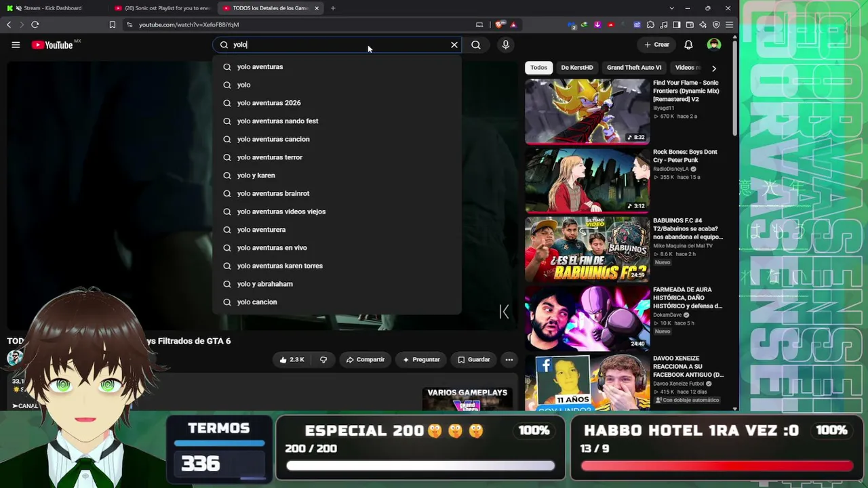Choose suggestion "yolo aventuras terror"

336,157
